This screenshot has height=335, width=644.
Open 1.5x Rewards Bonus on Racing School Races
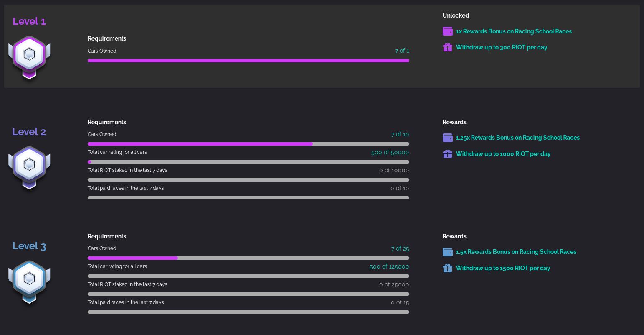click(x=516, y=252)
